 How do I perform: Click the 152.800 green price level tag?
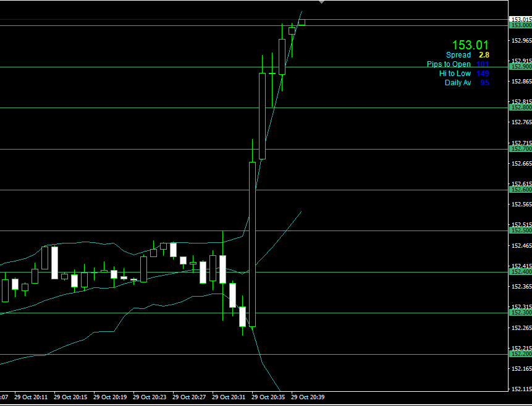tap(520, 108)
